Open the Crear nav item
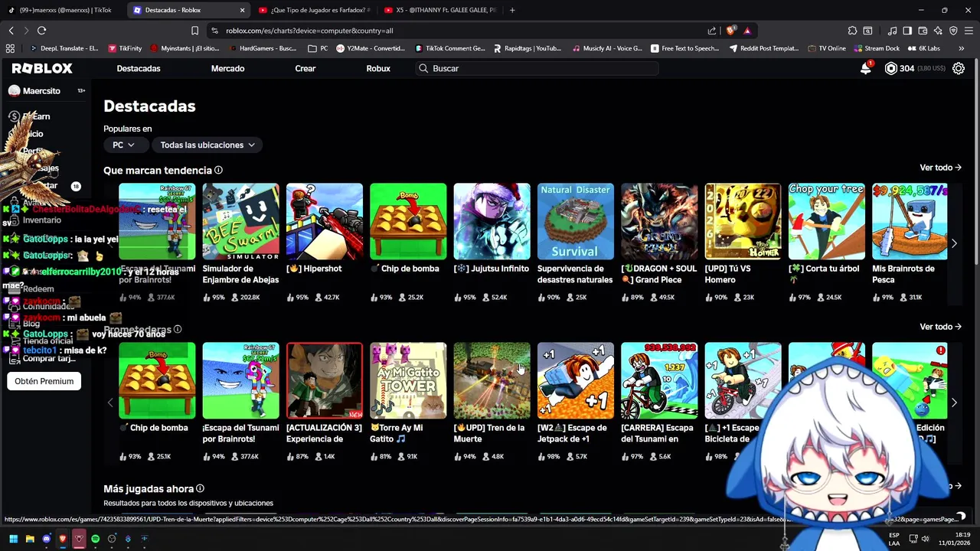The height and width of the screenshot is (551, 980). [x=305, y=68]
